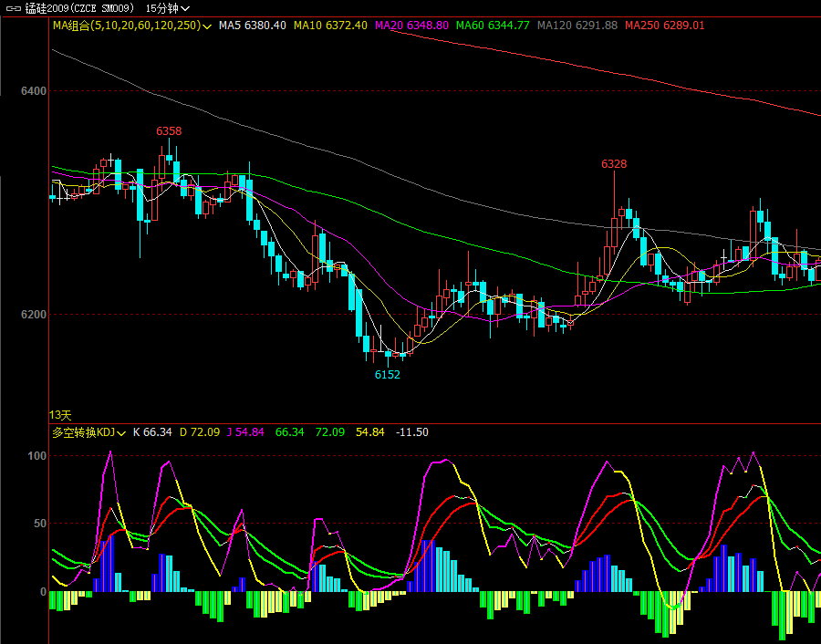Click the 6152 low price label
821x644 pixels.
tap(388, 374)
